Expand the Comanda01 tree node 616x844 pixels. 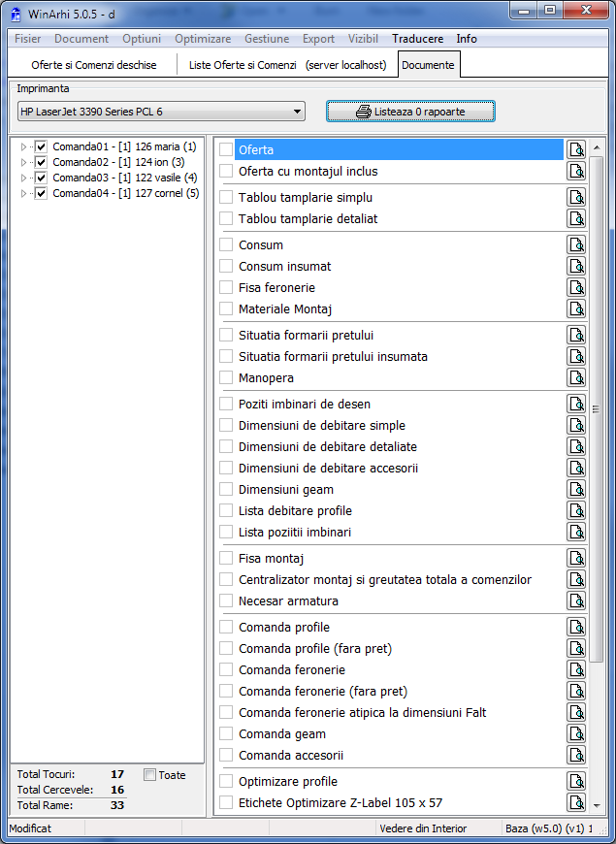(23, 146)
